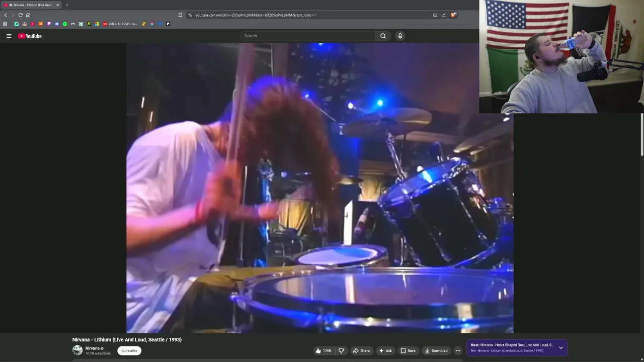Image resolution: width=644 pixels, height=362 pixels.
Task: Open the orange SoundCloud bookmark icon
Action: tap(41, 24)
